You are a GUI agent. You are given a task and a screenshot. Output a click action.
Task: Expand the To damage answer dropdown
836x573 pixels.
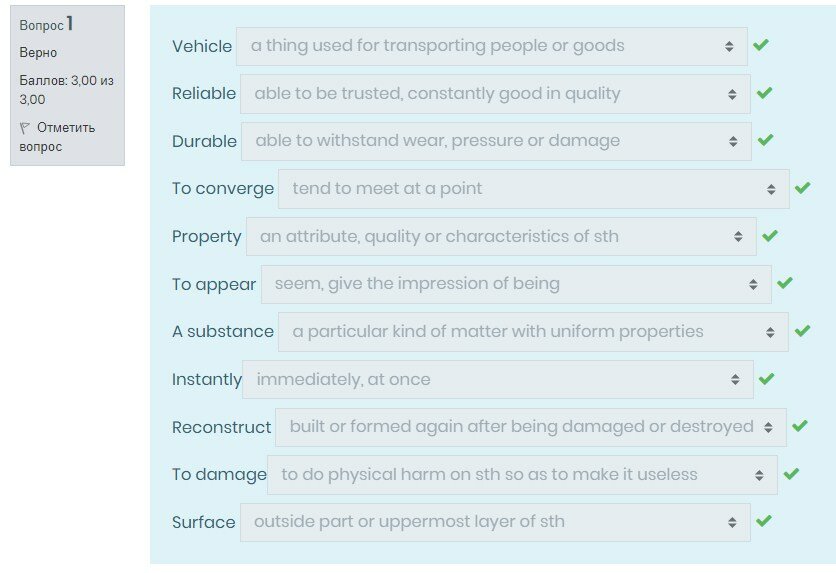pyautogui.click(x=521, y=475)
